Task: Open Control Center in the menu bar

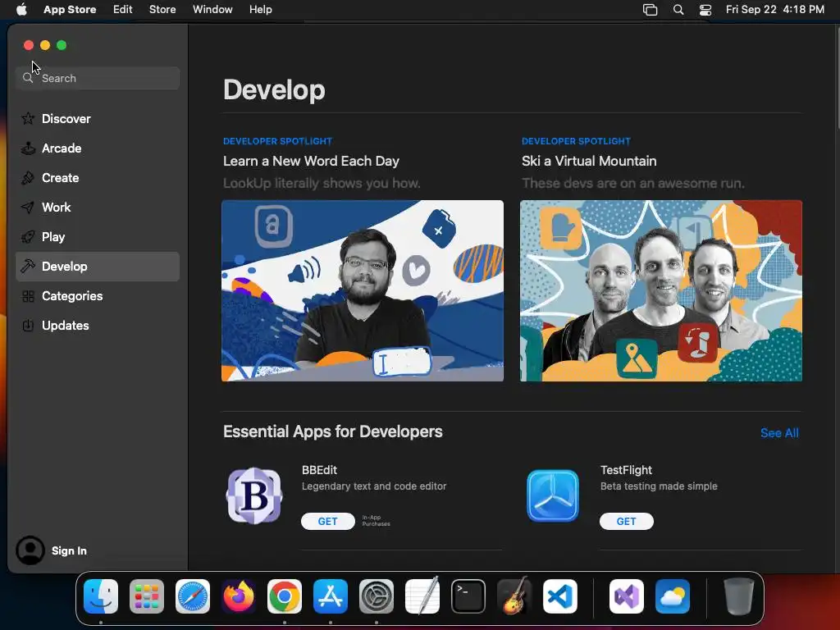Action: click(x=705, y=10)
